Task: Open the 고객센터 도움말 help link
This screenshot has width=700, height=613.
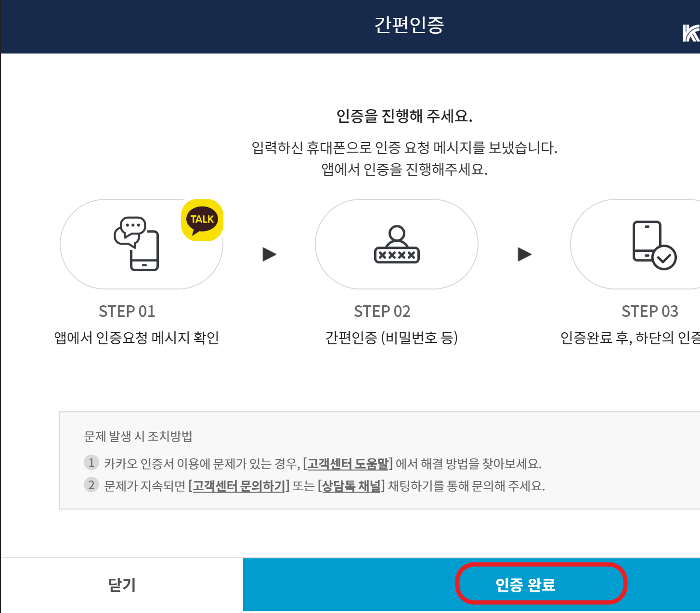Action: [349, 464]
